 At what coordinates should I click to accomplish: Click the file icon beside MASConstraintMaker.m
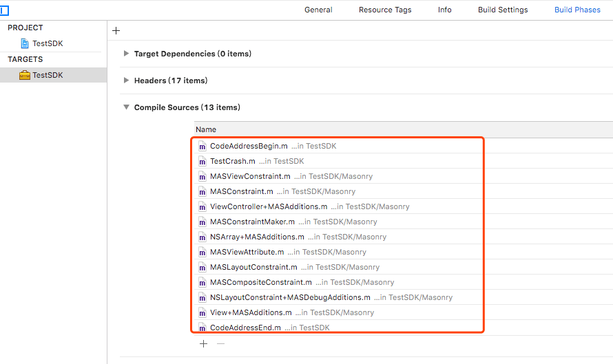point(202,222)
